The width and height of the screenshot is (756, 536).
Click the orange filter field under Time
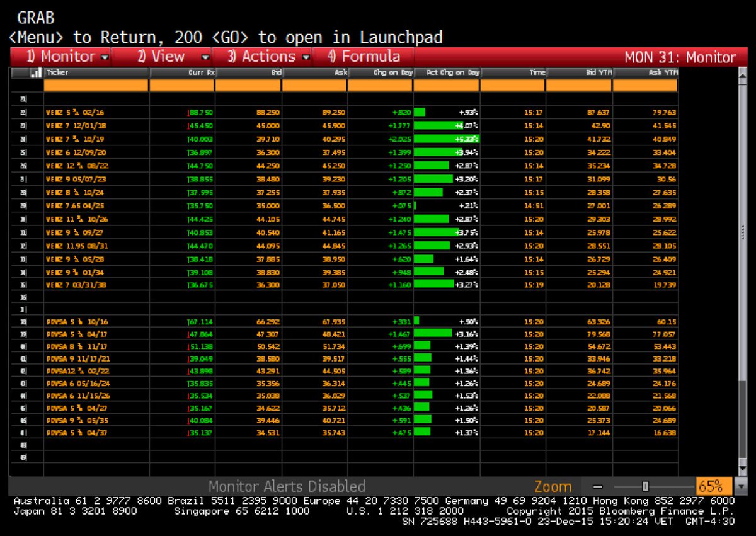click(x=513, y=85)
